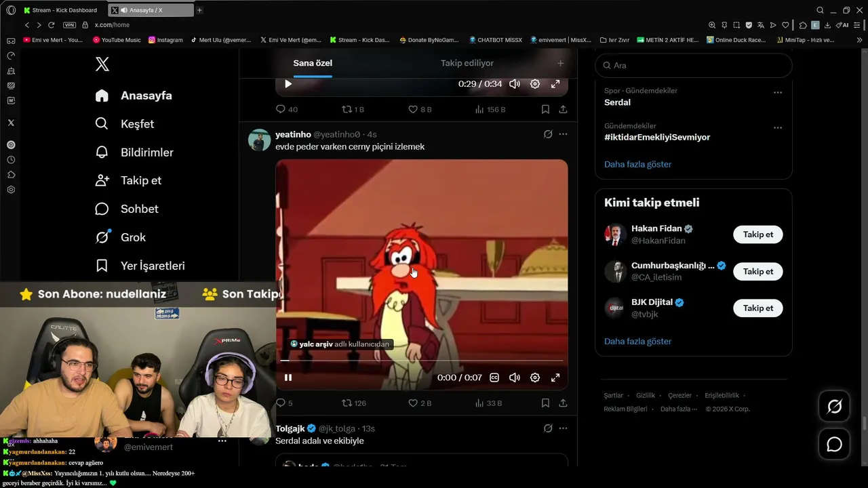Viewport: 868px width, 488px height.
Task: Show more follow suggestions link
Action: 638,342
